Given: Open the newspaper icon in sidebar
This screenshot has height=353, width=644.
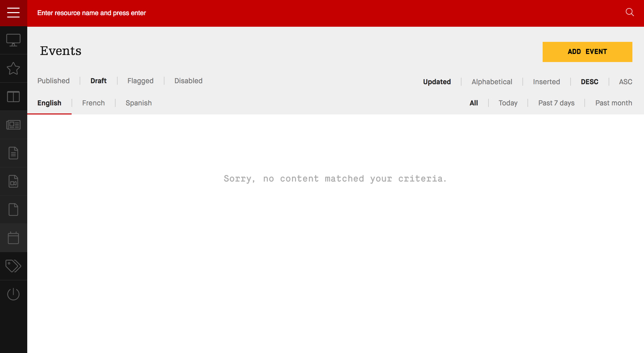Looking at the screenshot, I should pyautogui.click(x=14, y=125).
